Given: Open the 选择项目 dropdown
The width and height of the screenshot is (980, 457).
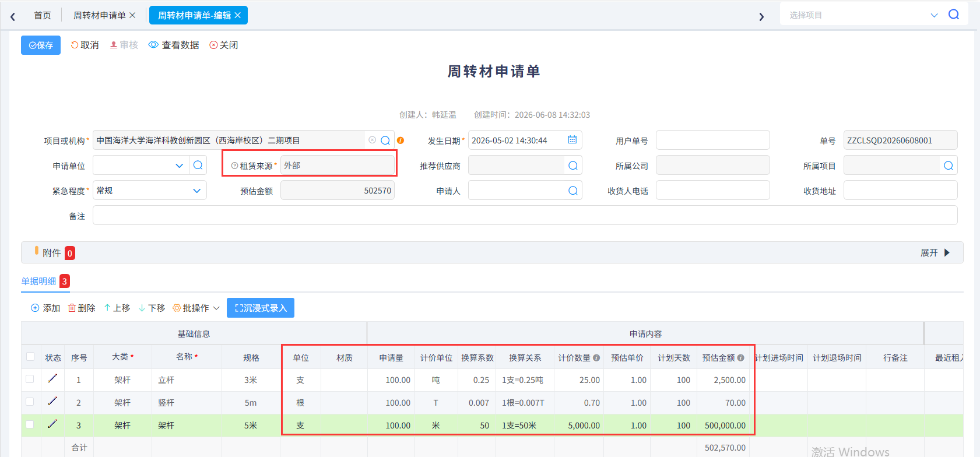Looking at the screenshot, I should pos(934,15).
